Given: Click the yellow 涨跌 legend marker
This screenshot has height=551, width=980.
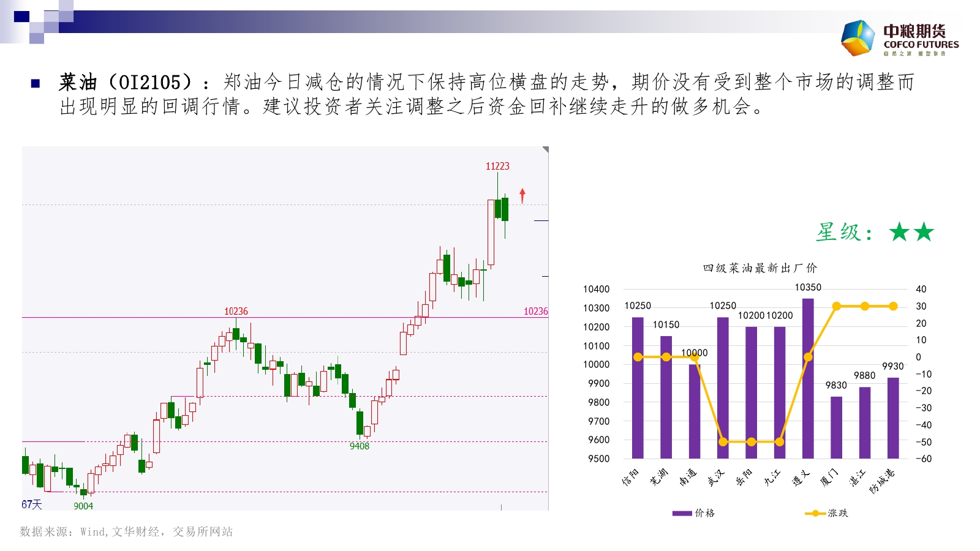Looking at the screenshot, I should pos(815,513).
